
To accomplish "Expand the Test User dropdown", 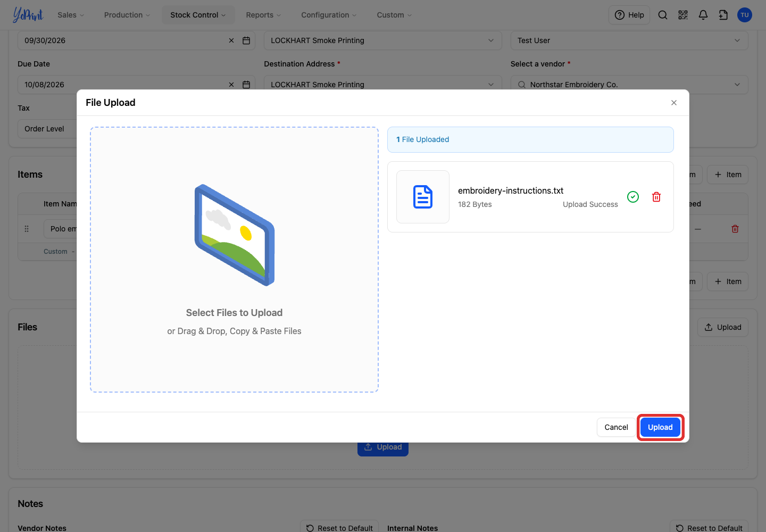I will click(x=629, y=40).
